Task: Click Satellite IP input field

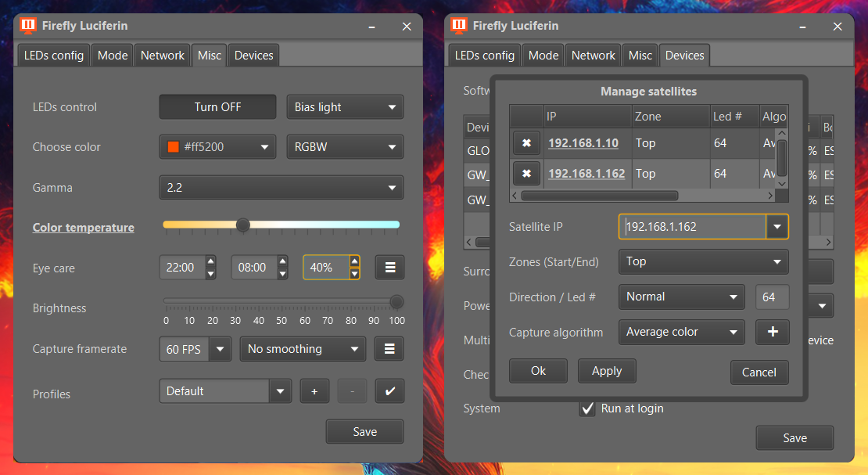Action: pos(693,227)
